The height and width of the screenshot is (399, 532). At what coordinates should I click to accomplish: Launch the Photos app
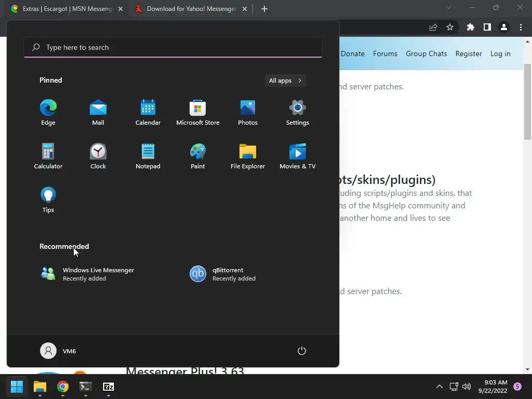point(248,113)
